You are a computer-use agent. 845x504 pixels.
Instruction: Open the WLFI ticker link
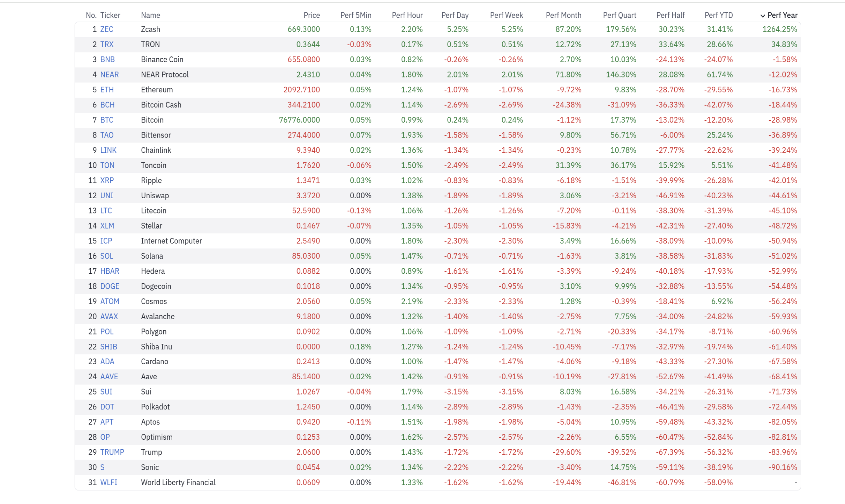tap(109, 482)
